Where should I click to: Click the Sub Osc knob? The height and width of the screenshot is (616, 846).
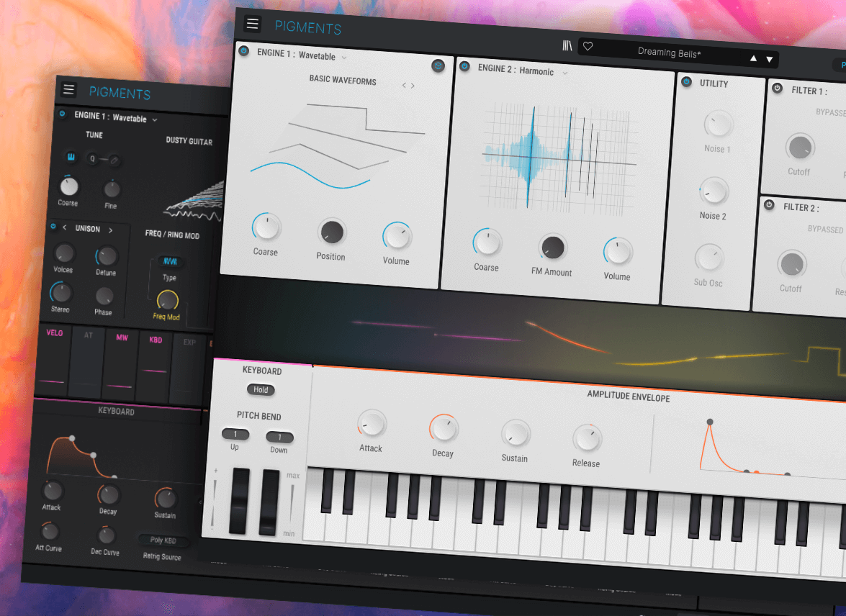tap(709, 258)
